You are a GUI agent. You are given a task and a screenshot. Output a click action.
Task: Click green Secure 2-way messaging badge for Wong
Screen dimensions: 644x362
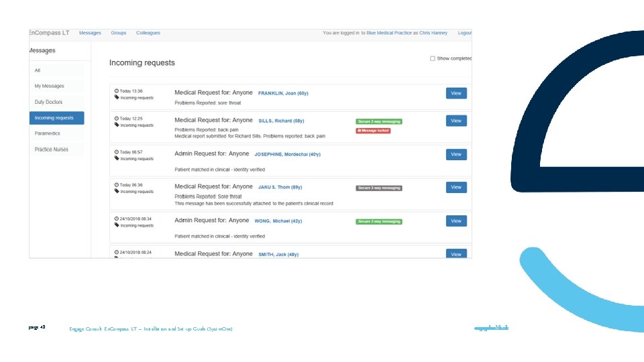point(378,222)
